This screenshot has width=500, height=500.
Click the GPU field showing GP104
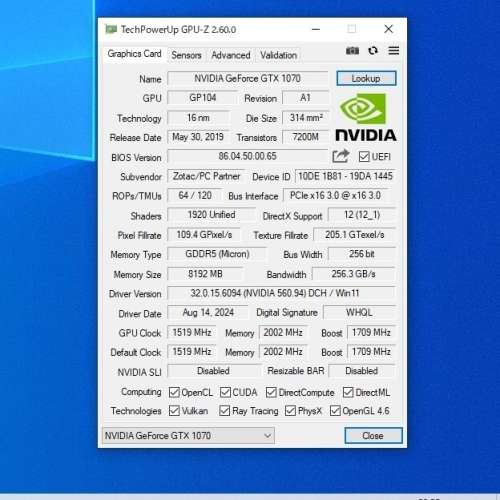[203, 98]
